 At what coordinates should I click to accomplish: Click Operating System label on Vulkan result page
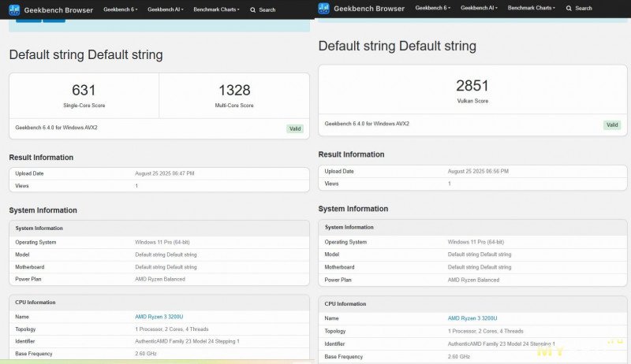pyautogui.click(x=345, y=242)
